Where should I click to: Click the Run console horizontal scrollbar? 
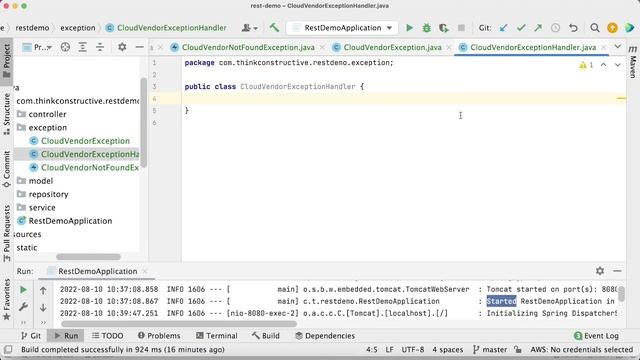click(x=179, y=324)
